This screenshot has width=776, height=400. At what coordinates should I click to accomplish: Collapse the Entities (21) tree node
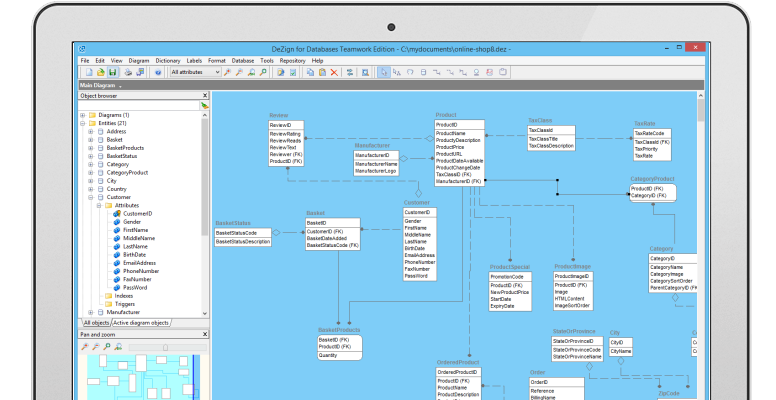pos(83,123)
